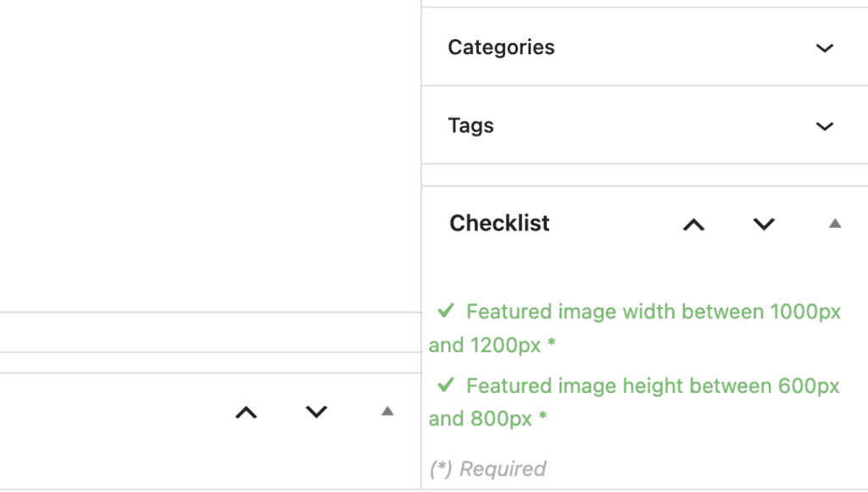Screen dimensions: 868x492
Task: Collapse the Checklist panel using its disclosure control
Action: pos(834,224)
